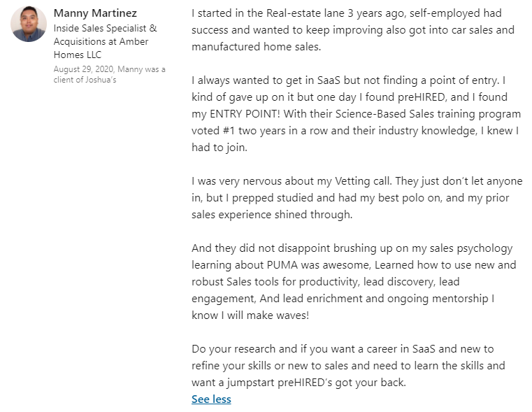
Task: Click the "Inside Sales Specialist &" headline
Action: pyautogui.click(x=105, y=29)
